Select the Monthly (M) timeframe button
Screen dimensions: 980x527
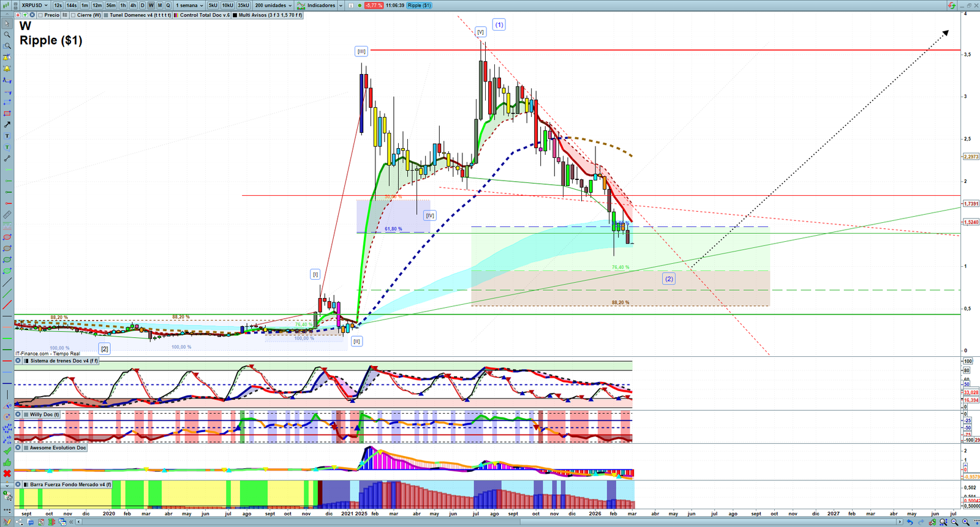[x=160, y=6]
